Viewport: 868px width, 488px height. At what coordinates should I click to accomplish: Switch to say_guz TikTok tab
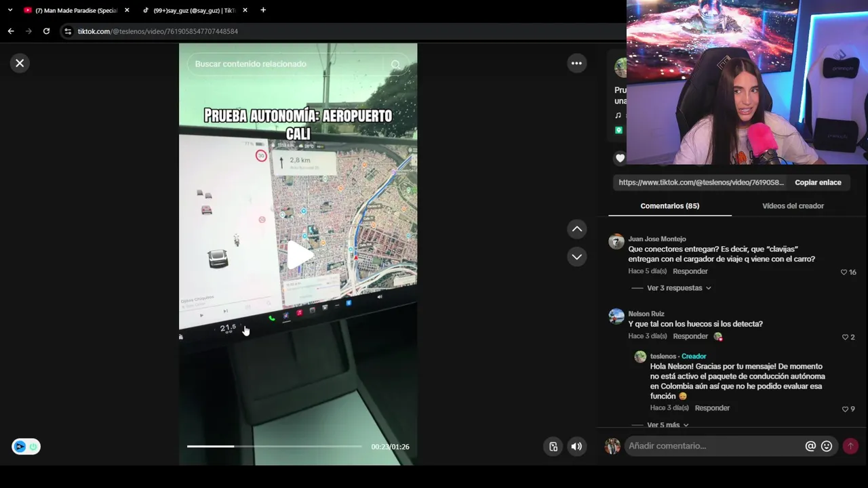194,10
